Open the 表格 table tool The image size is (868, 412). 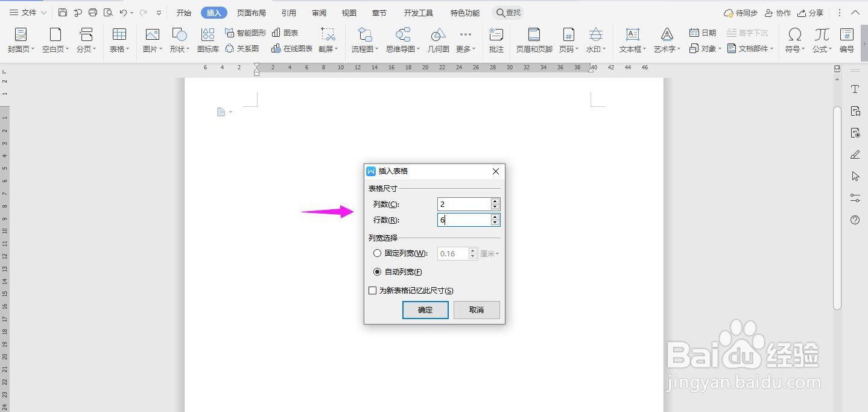(x=119, y=40)
